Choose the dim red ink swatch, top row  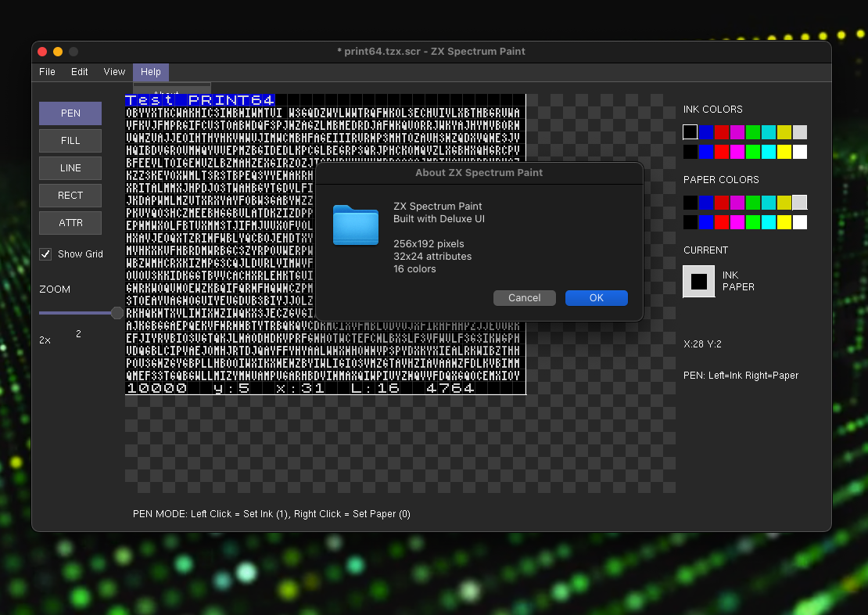721,132
